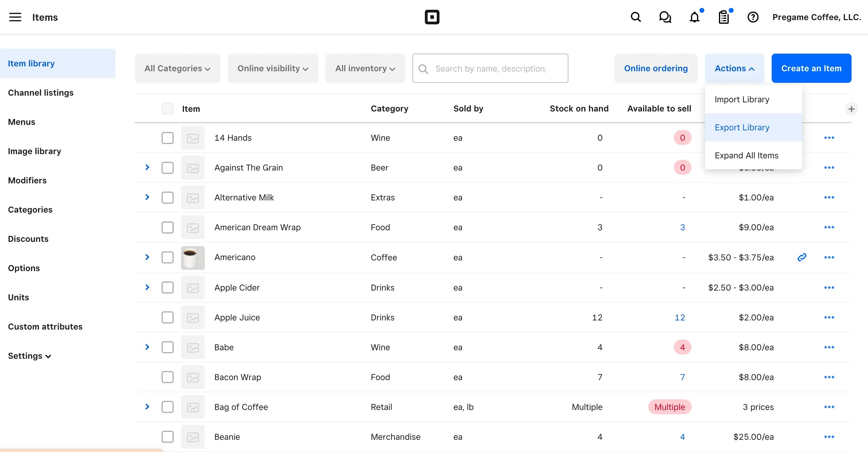
Task: Open more options for 14 Hands
Action: tap(829, 138)
